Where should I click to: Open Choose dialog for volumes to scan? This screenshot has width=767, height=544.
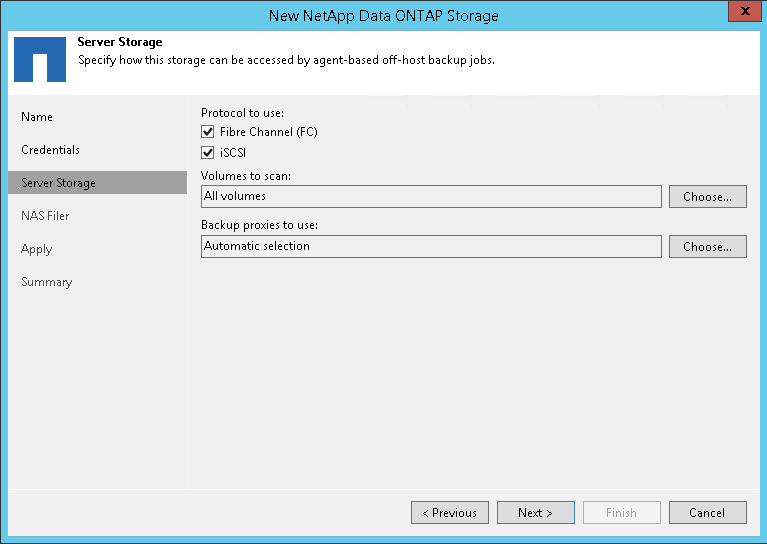707,197
